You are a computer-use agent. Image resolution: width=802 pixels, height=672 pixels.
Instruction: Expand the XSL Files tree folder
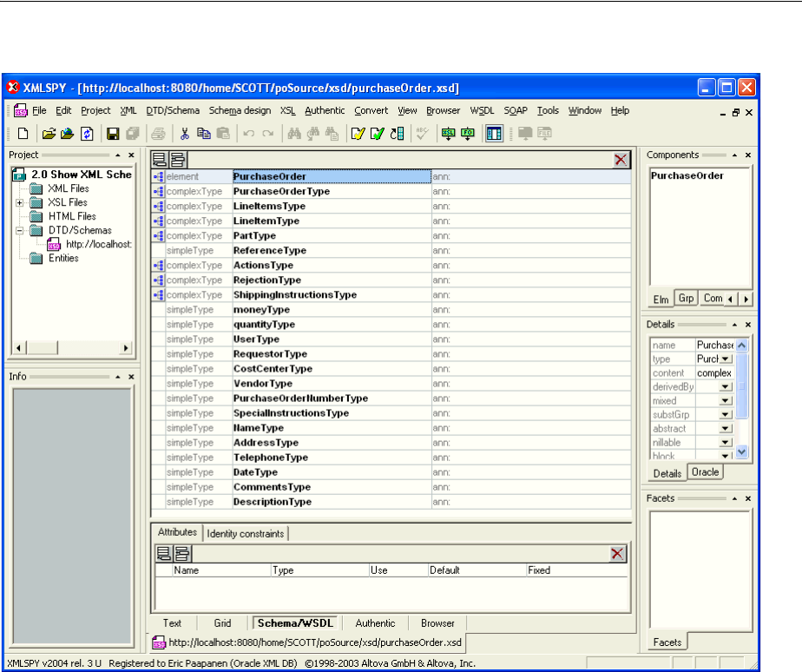pyautogui.click(x=19, y=202)
